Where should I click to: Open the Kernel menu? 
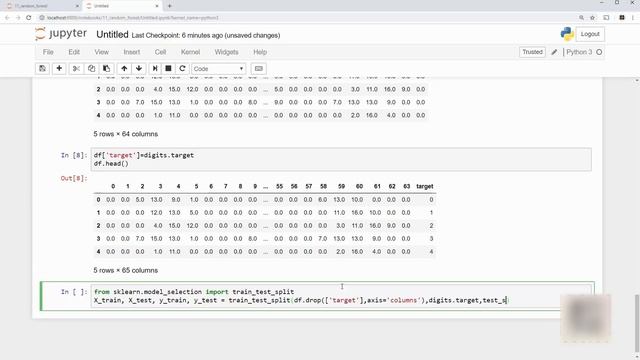tap(190, 52)
